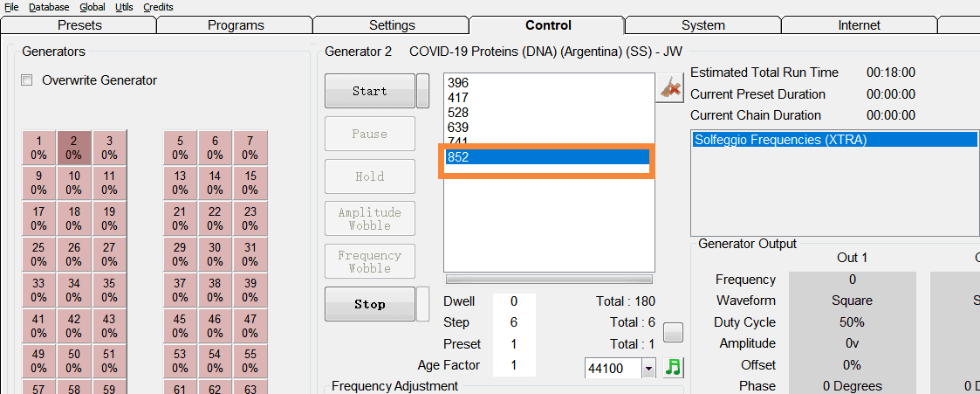Switch to the Programs tab

click(236, 25)
